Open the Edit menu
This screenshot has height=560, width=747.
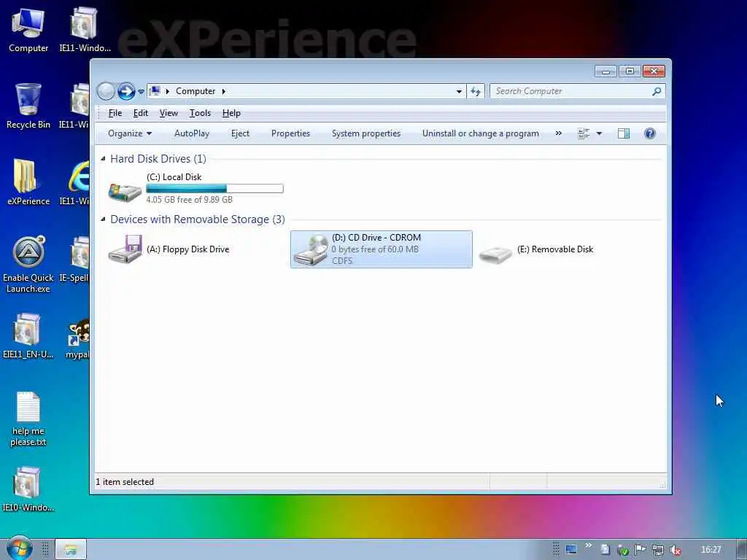[x=141, y=113]
